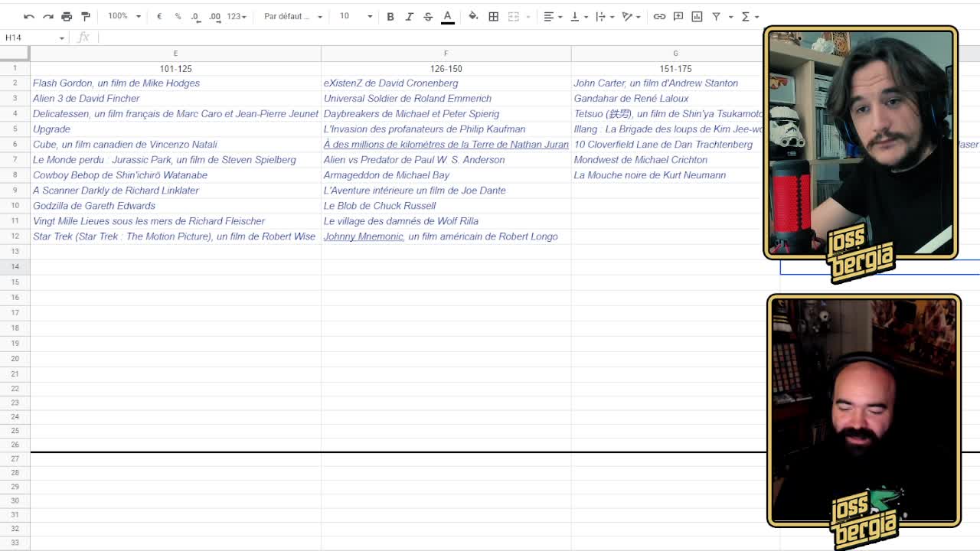Select the 'Alien 3 de David Fincher' cell

(175, 99)
